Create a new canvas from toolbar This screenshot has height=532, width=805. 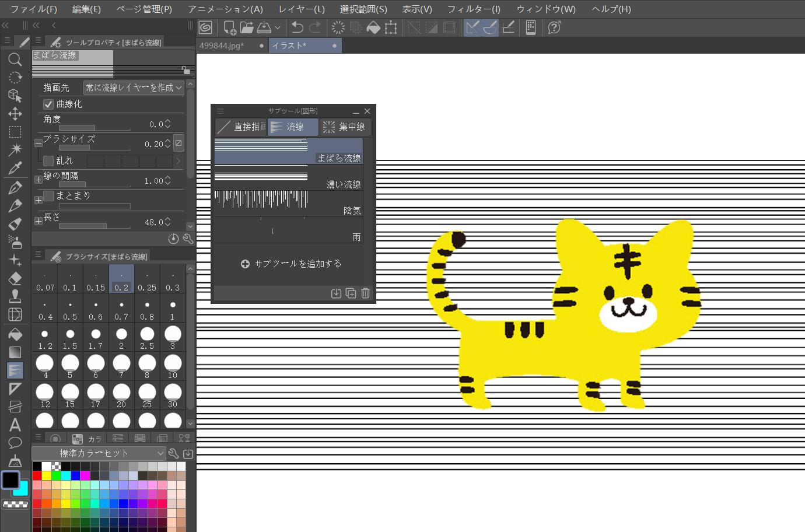click(230, 27)
